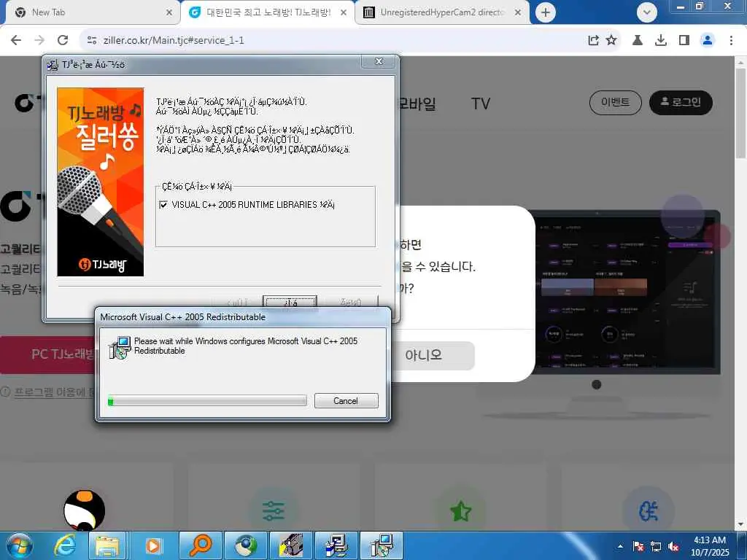Share this page icon
This screenshot has width=747, height=560.
pos(593,41)
